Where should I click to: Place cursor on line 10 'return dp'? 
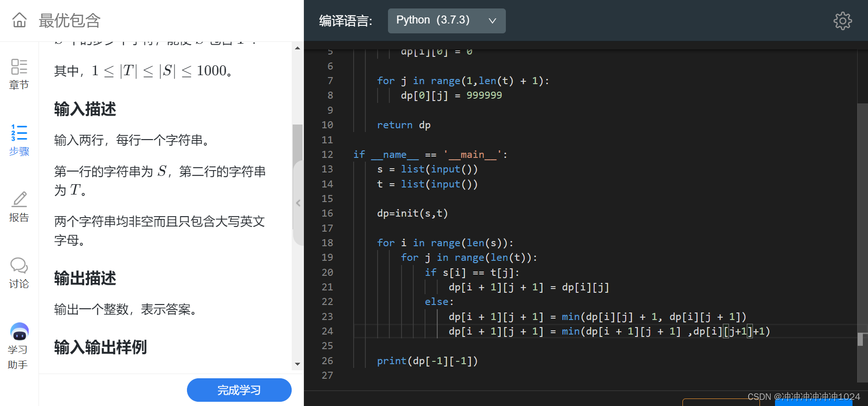403,125
